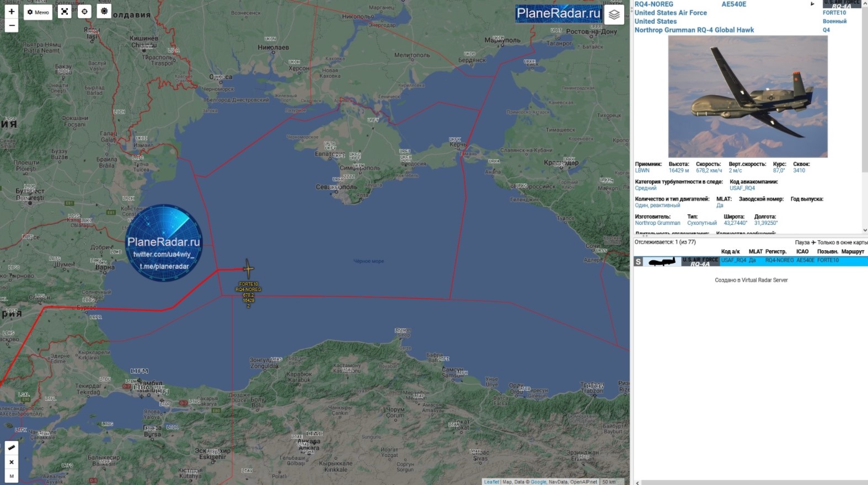Switch measurement units with the M button

(12, 476)
